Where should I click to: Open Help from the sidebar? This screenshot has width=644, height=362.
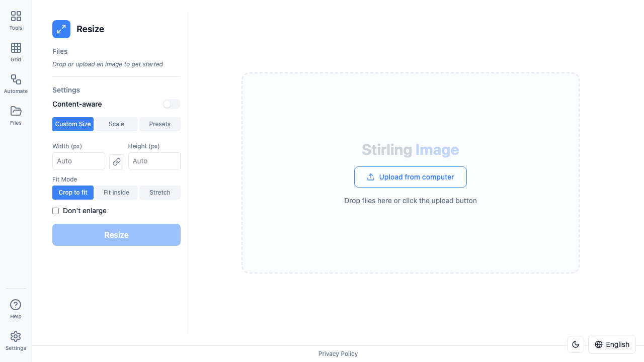(16, 309)
